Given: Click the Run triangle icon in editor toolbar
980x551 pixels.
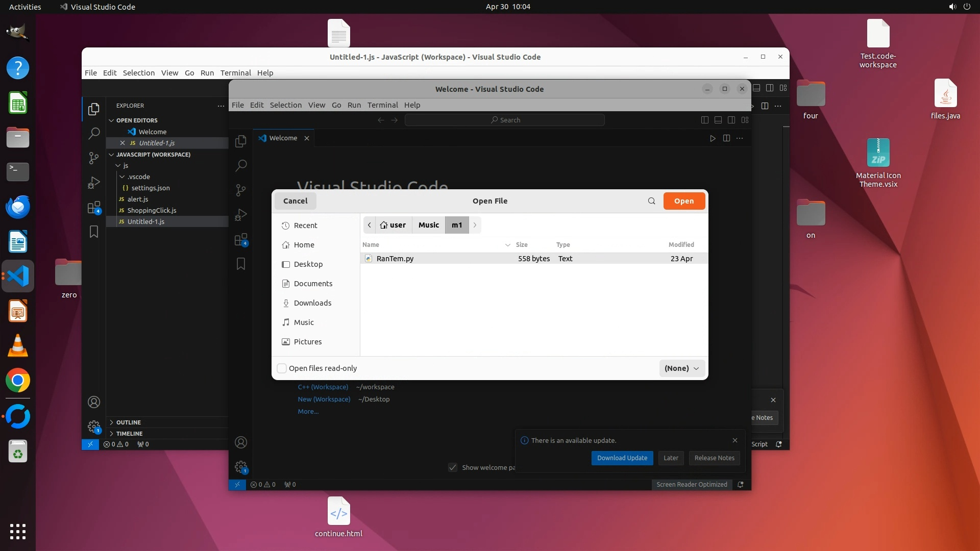Looking at the screenshot, I should click(713, 138).
